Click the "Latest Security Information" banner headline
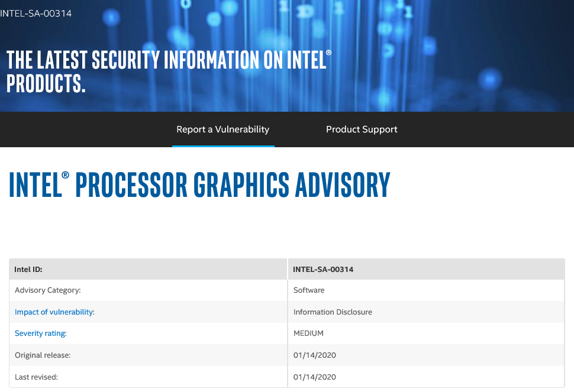This screenshot has width=574, height=392. coord(168,71)
